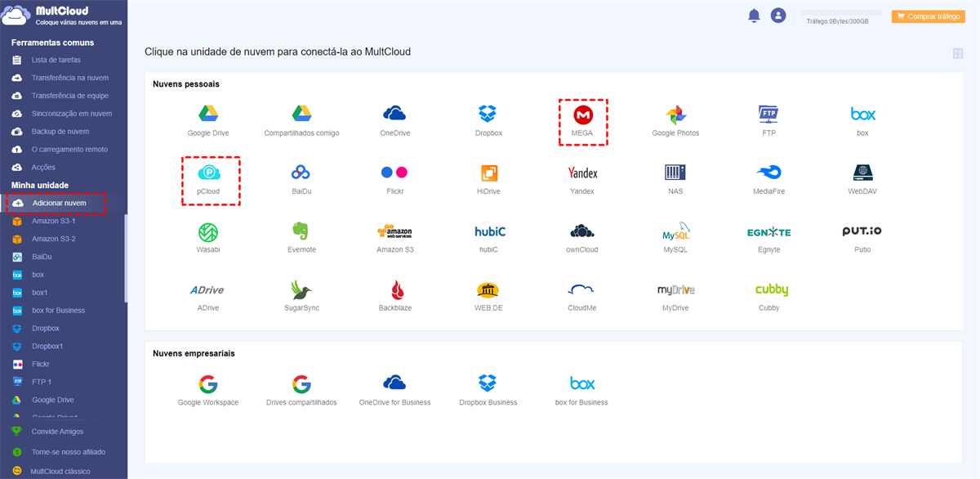
Task: Add an FTP connection
Action: click(768, 120)
